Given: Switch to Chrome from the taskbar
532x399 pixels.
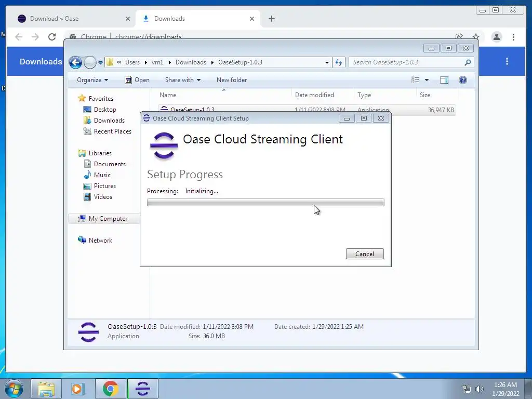Looking at the screenshot, I should click(110, 389).
